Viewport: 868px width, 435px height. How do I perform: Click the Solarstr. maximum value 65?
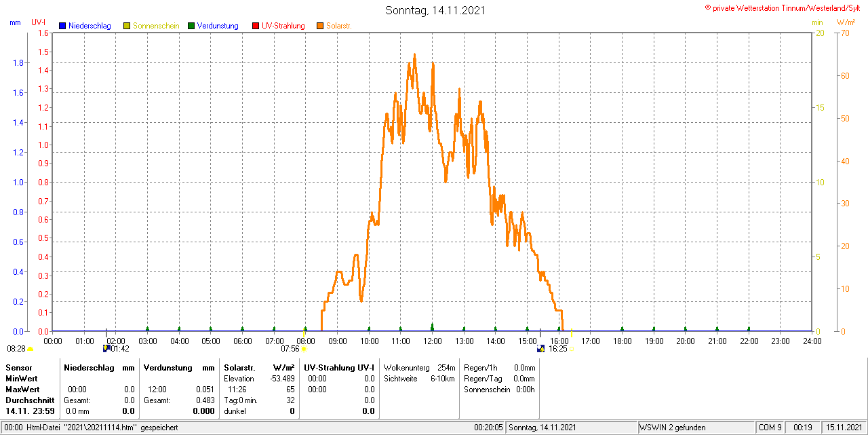pyautogui.click(x=290, y=390)
